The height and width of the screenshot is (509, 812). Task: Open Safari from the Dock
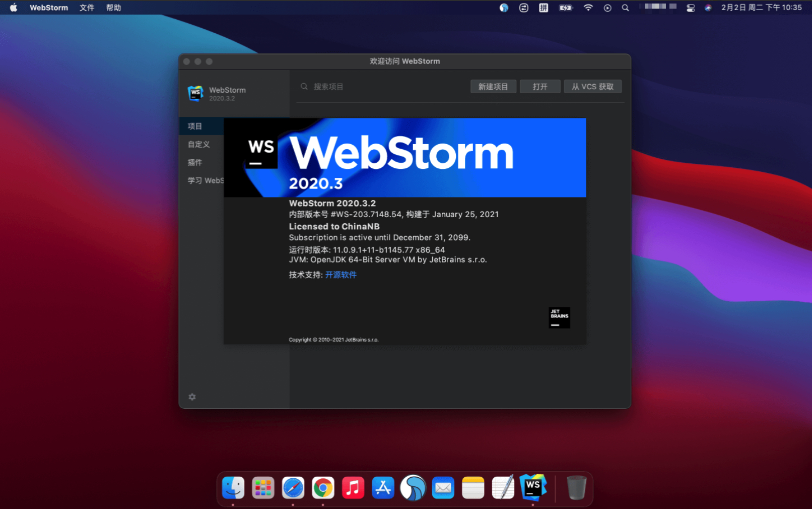tap(293, 488)
